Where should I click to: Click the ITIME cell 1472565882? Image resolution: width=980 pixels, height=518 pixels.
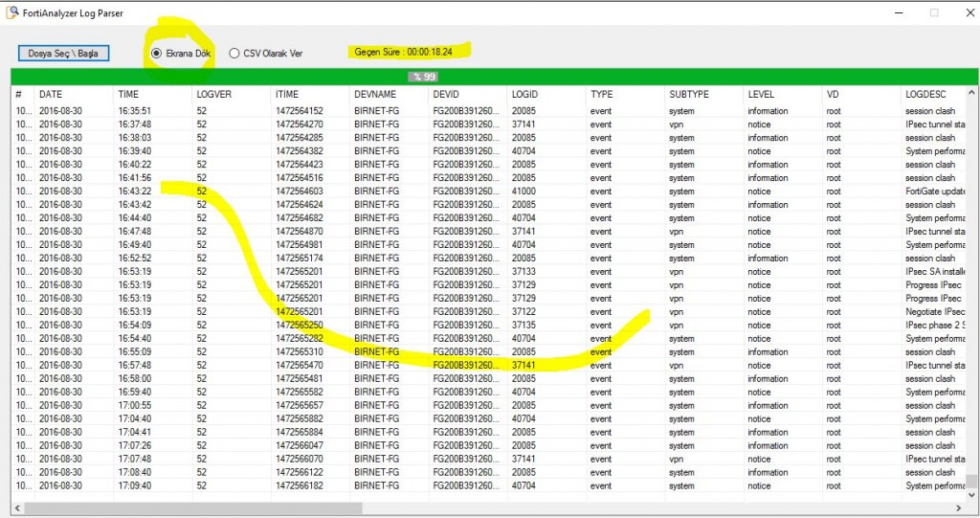300,418
